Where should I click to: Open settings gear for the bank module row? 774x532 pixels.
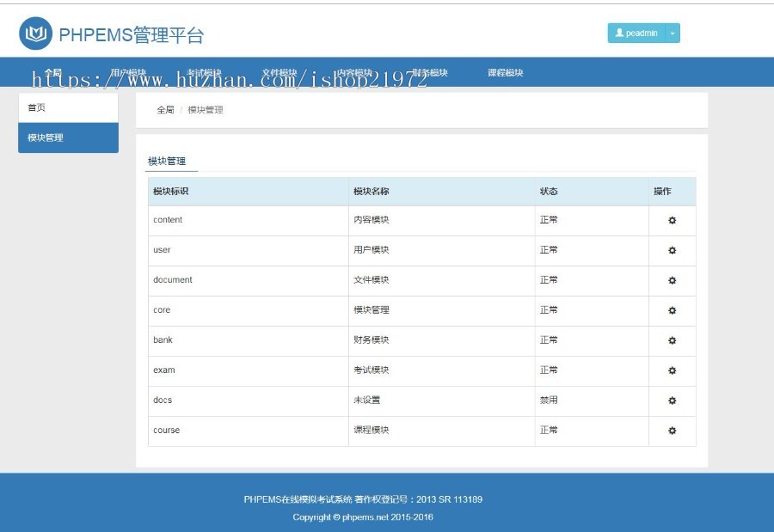[673, 340]
